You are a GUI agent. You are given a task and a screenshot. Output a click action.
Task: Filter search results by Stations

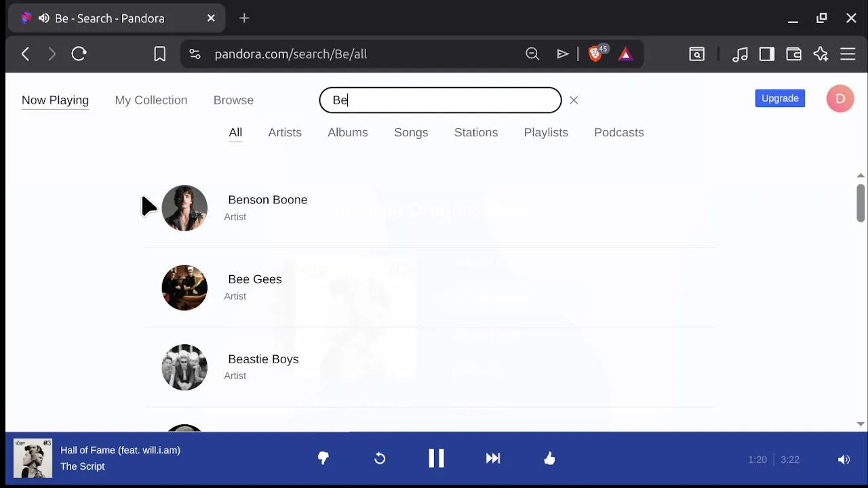[x=476, y=133]
